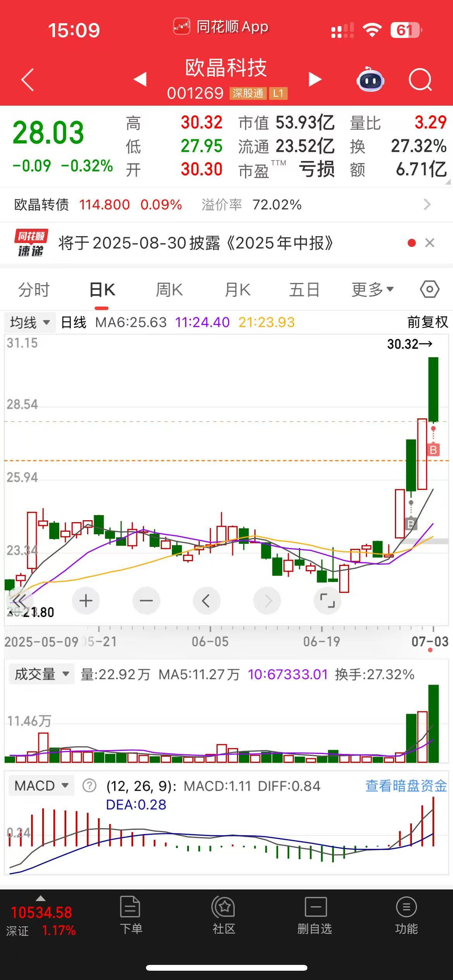Open the AI robot assistant
The width and height of the screenshot is (453, 980).
click(x=370, y=79)
